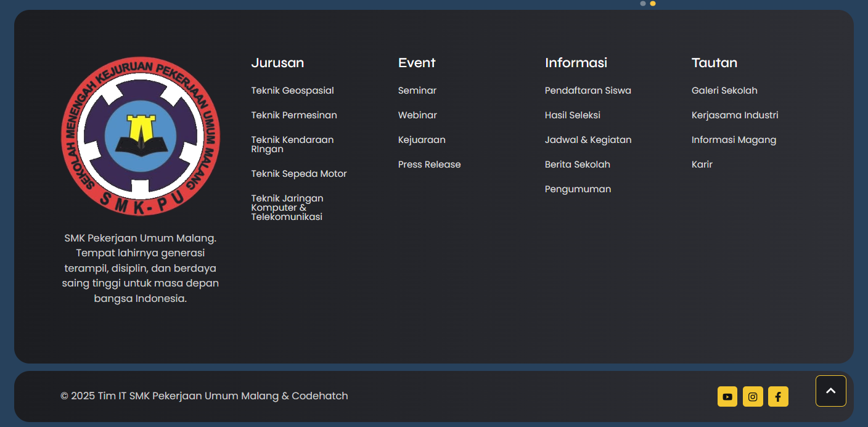Select the first gray carousel dot
The width and height of the screenshot is (868, 427).
point(643,4)
